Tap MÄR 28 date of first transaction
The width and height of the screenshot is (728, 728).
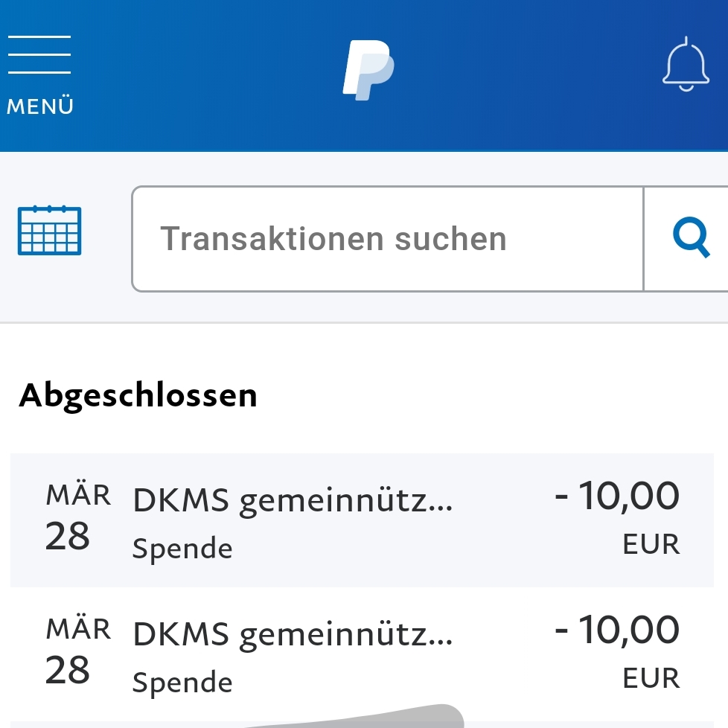pyautogui.click(x=77, y=517)
